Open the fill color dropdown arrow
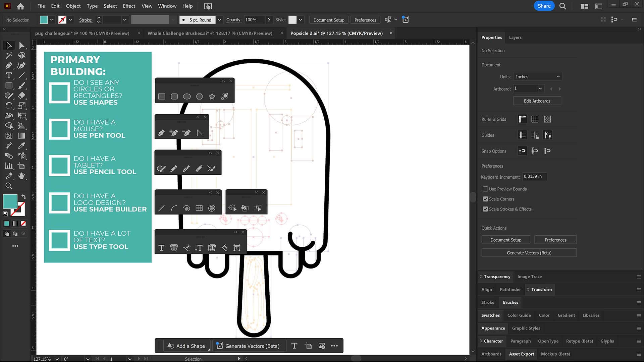Viewport: 644px width, 362px height. (52, 20)
